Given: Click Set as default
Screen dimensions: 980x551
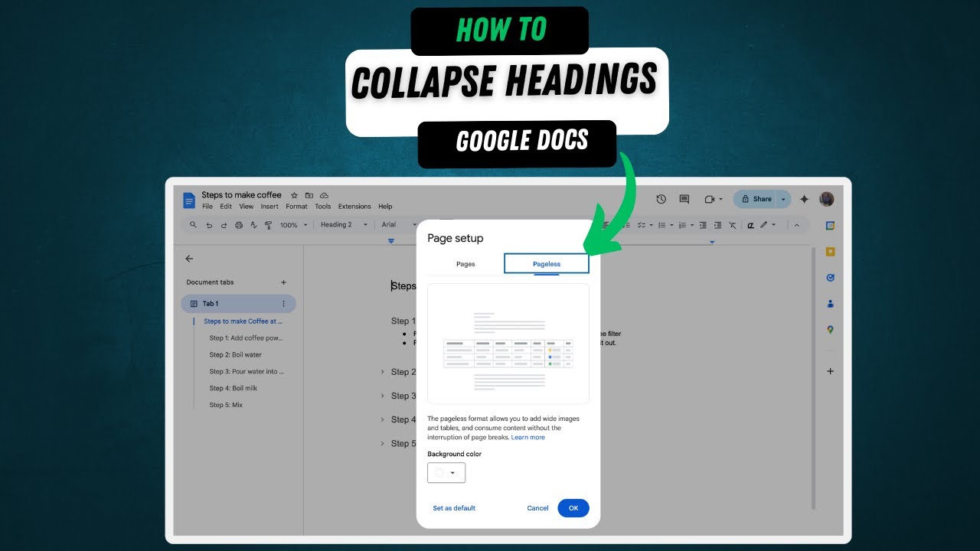Looking at the screenshot, I should [454, 508].
